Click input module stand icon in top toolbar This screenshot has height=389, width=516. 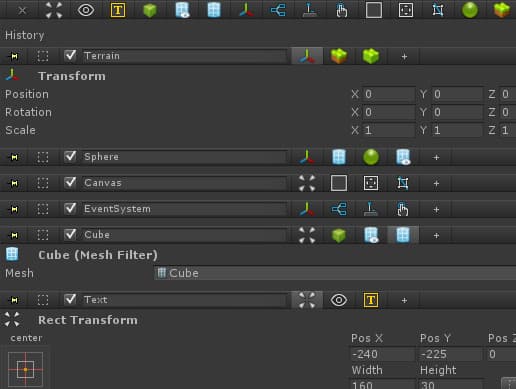click(x=310, y=10)
